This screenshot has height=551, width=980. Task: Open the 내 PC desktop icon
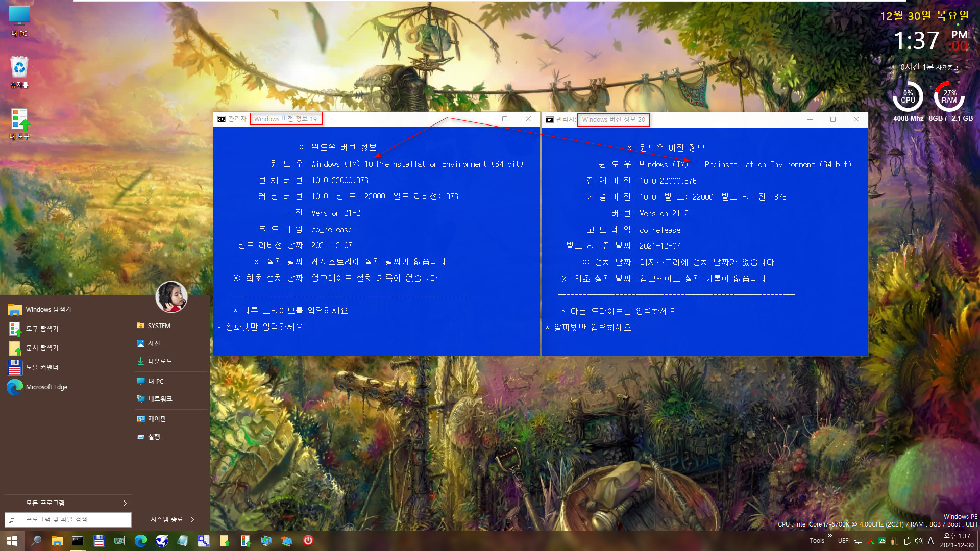click(19, 21)
